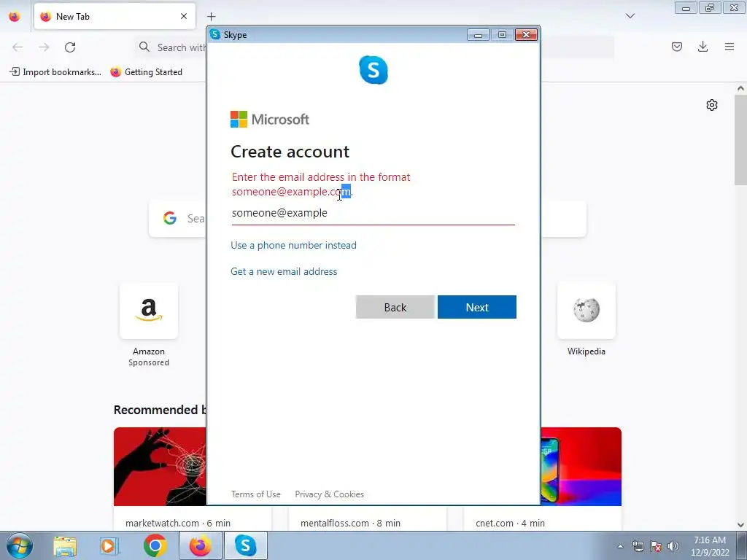Open Getting Started bookmark
The height and width of the screenshot is (560, 747).
click(x=146, y=72)
